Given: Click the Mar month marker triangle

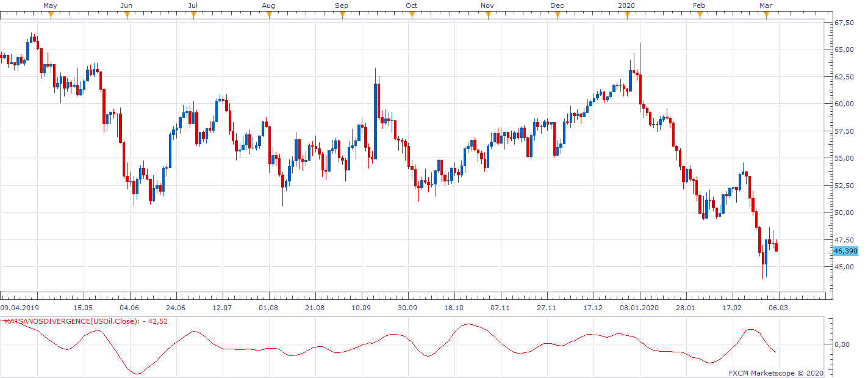Looking at the screenshot, I should (x=766, y=15).
